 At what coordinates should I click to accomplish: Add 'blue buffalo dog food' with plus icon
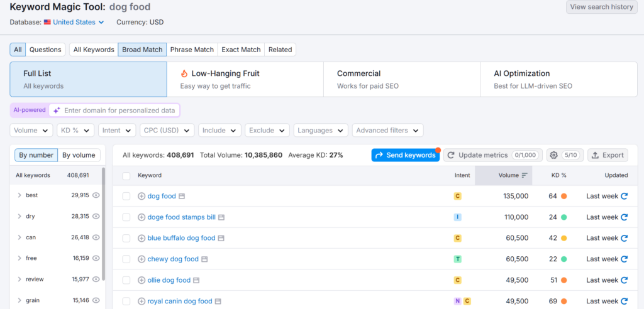[142, 238]
